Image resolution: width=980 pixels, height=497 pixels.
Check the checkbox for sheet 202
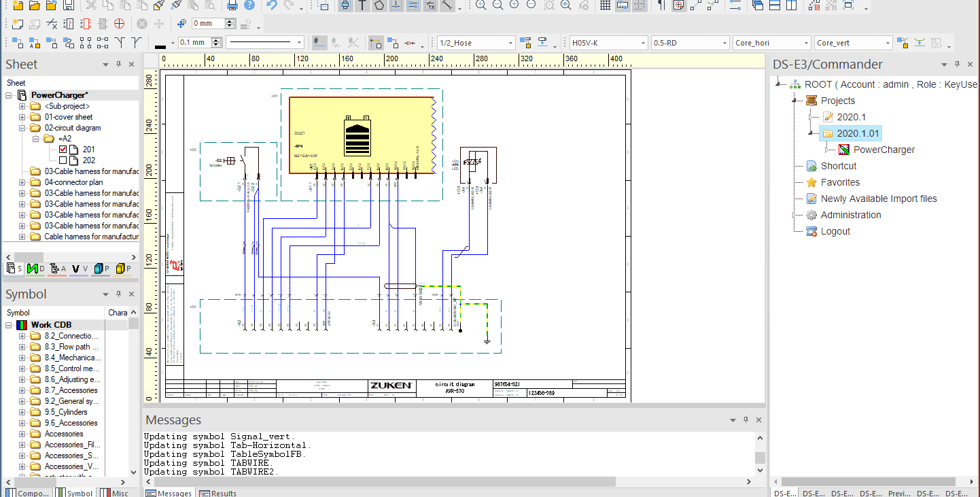63,160
